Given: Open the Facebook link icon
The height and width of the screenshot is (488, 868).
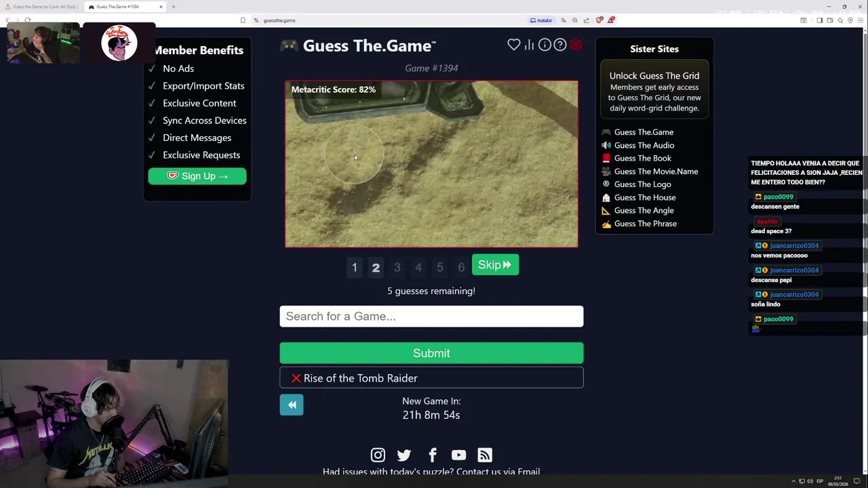Looking at the screenshot, I should tap(432, 455).
